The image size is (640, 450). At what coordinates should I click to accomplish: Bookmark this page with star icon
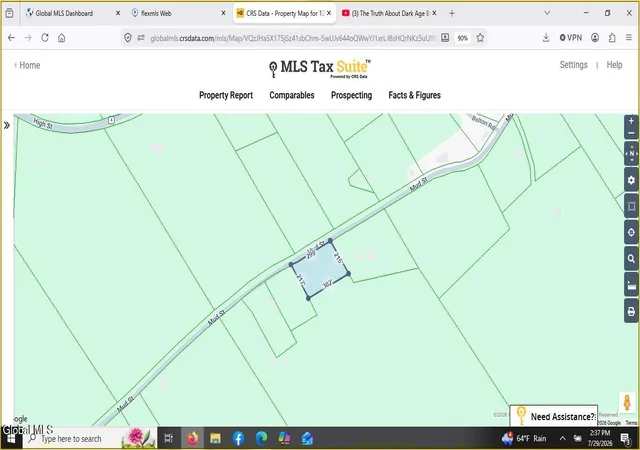(x=480, y=38)
